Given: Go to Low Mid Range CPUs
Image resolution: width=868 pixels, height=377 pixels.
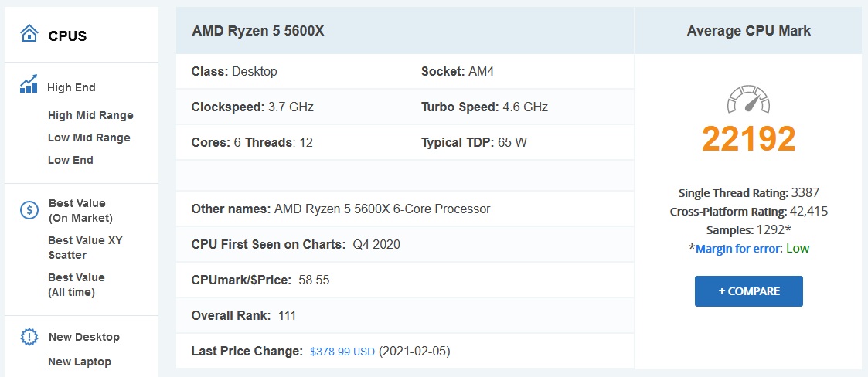Looking at the screenshot, I should [89, 138].
